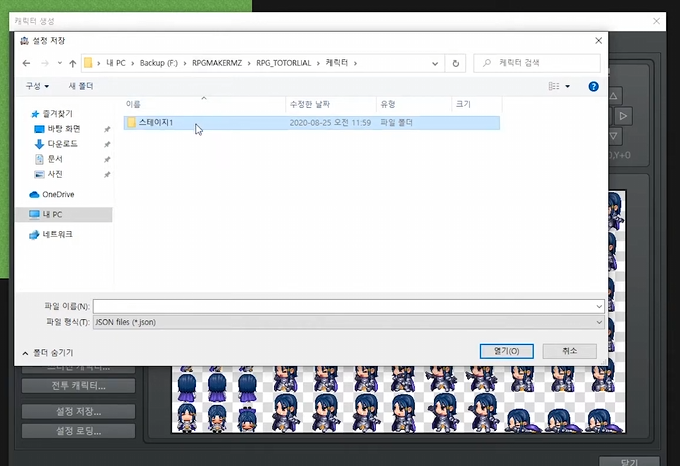Select 캐릭터 in address breadcrumb
Image resolution: width=680 pixels, height=466 pixels.
pos(337,63)
